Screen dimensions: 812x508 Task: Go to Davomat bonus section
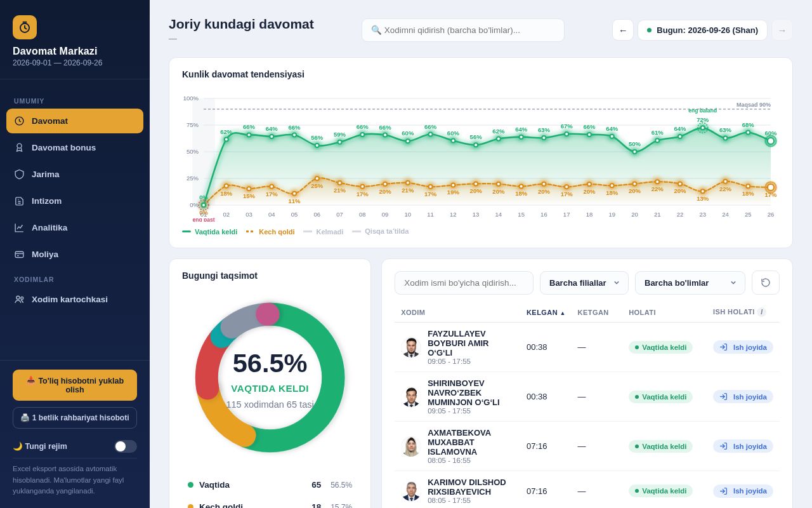(x=75, y=147)
